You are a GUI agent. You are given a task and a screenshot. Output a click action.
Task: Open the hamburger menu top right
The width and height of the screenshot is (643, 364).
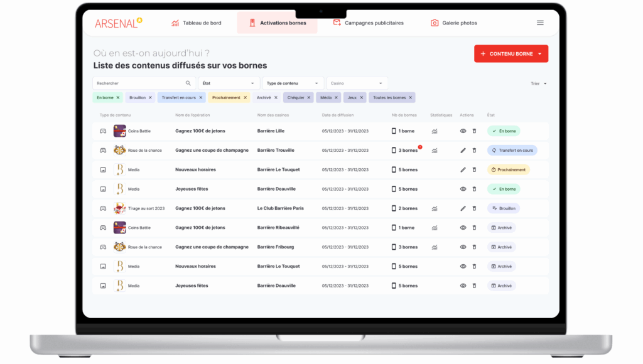[x=539, y=23]
